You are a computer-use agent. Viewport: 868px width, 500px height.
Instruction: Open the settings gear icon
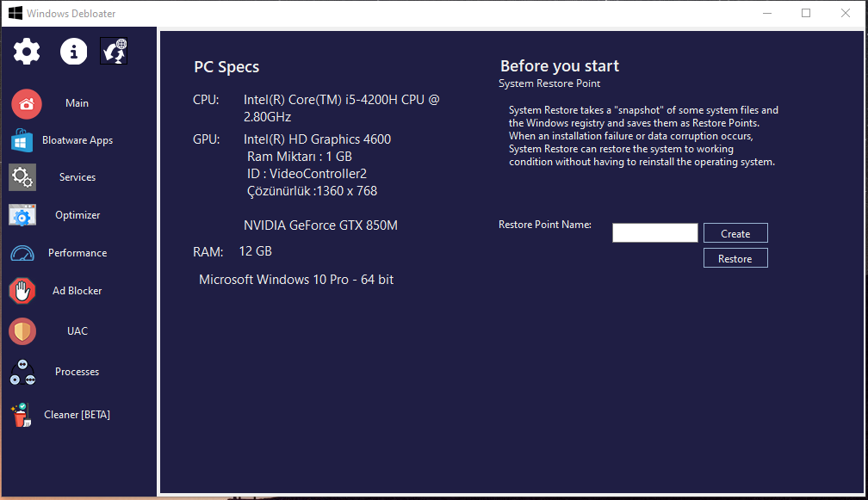click(27, 51)
